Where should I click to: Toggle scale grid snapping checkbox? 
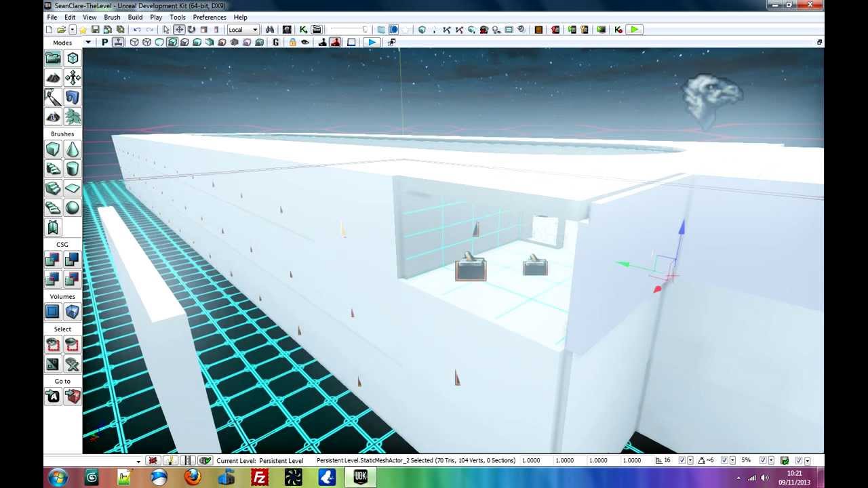point(763,461)
